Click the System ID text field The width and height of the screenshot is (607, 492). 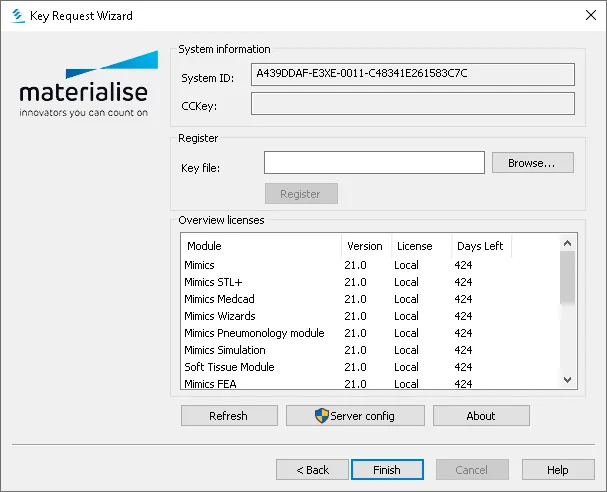413,74
